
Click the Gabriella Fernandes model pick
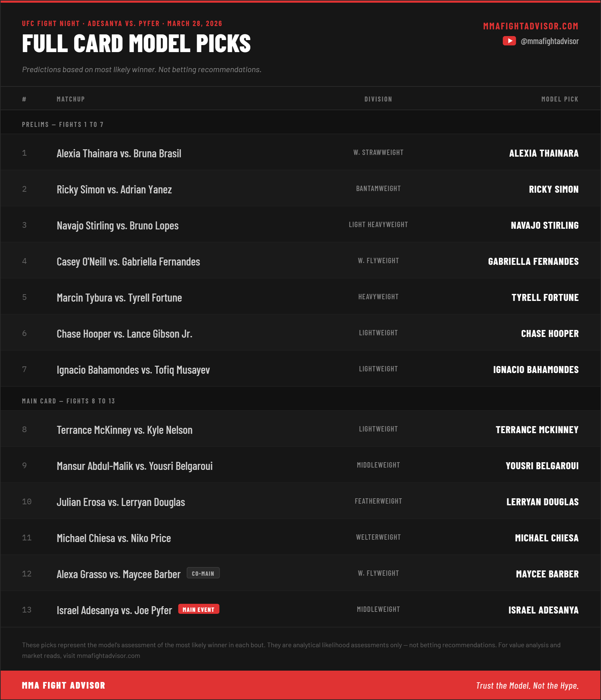(534, 261)
